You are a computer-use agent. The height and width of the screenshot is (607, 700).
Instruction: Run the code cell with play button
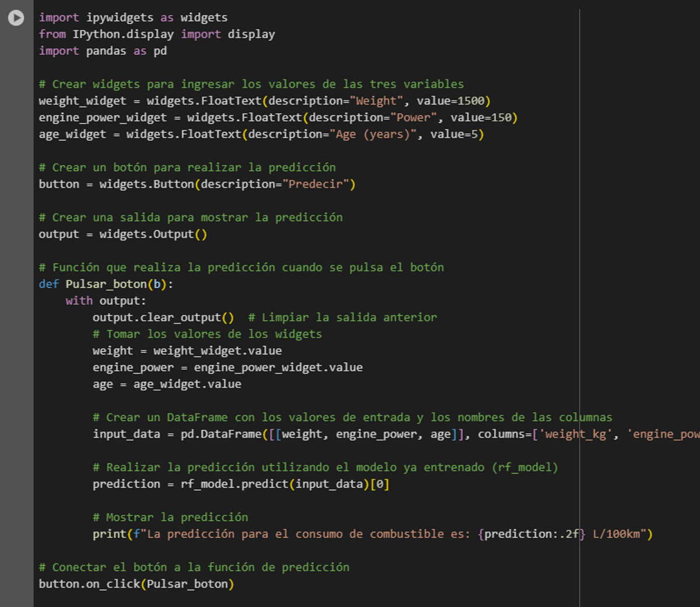[x=16, y=18]
